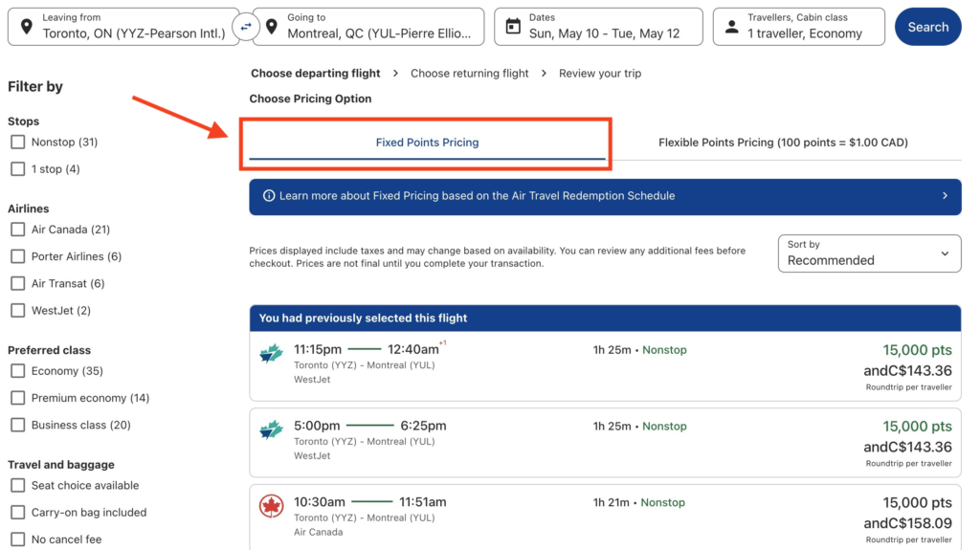The image size is (980, 550).
Task: Go to Review your trip step
Action: [600, 73]
